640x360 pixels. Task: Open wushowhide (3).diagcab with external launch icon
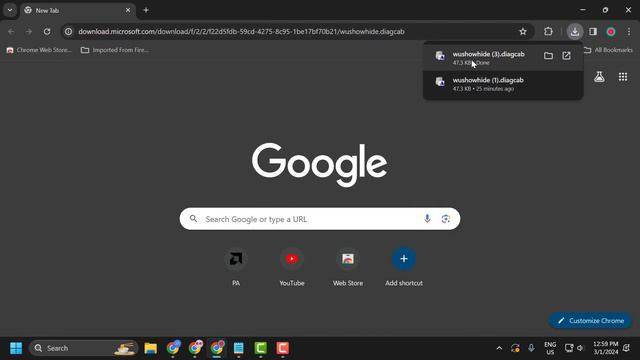567,56
